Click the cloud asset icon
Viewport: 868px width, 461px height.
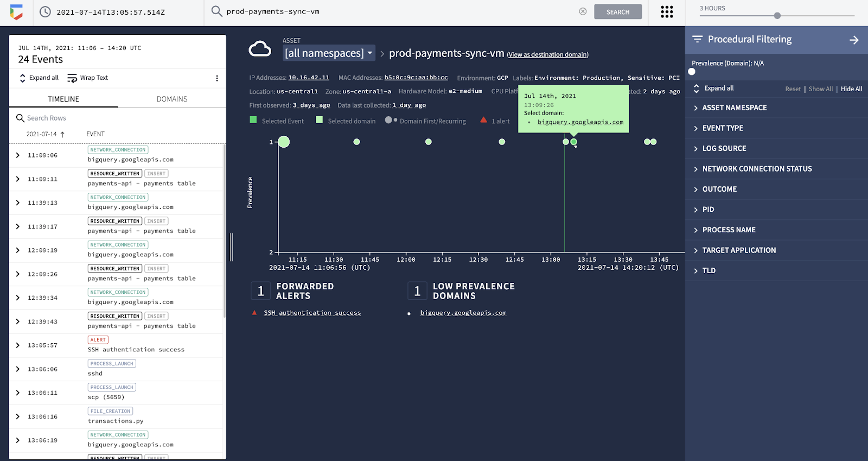pyautogui.click(x=260, y=49)
